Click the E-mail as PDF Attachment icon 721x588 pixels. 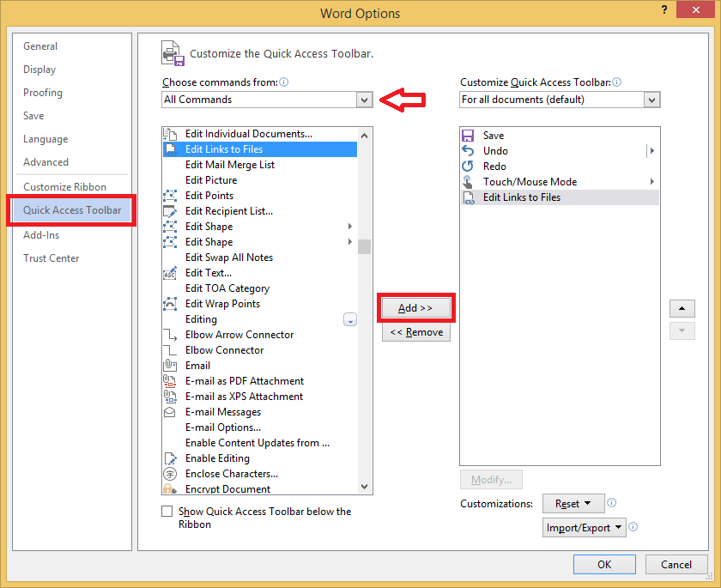pyautogui.click(x=171, y=380)
